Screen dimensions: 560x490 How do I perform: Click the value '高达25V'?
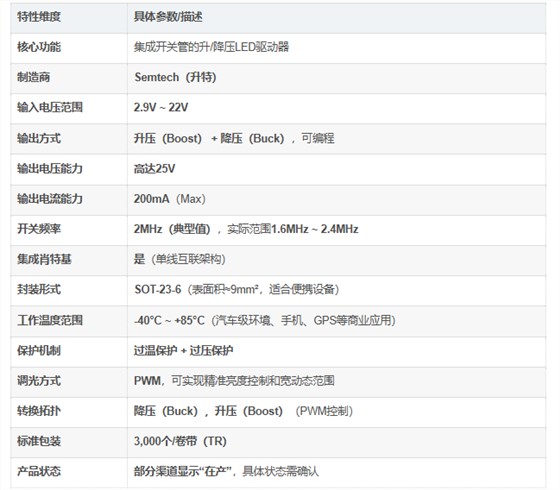coord(154,168)
